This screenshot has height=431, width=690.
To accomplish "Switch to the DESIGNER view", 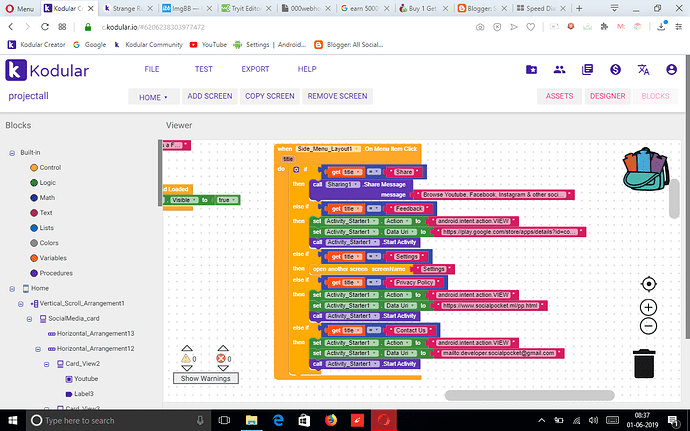I will point(607,96).
